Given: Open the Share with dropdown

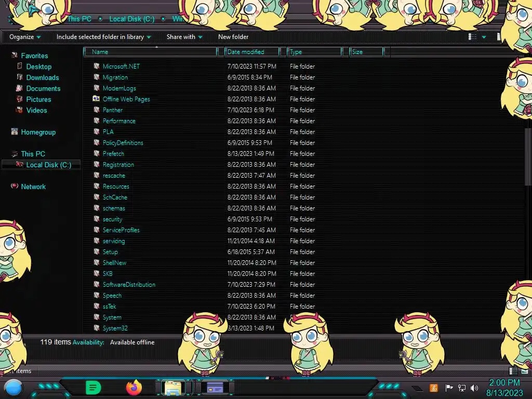Looking at the screenshot, I should click(184, 37).
